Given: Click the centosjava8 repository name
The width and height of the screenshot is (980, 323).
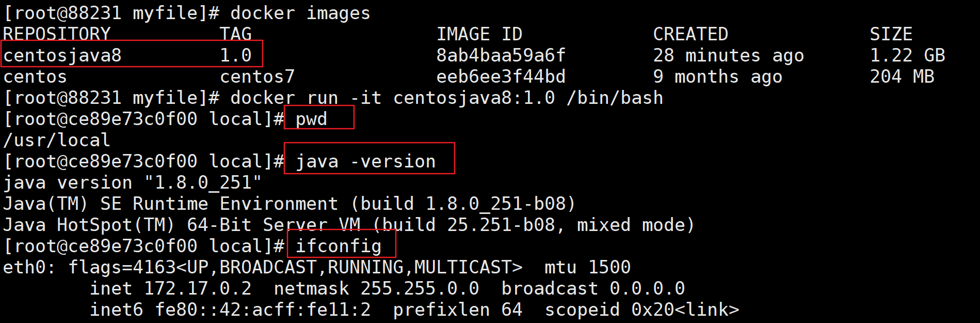Looking at the screenshot, I should pos(62,55).
